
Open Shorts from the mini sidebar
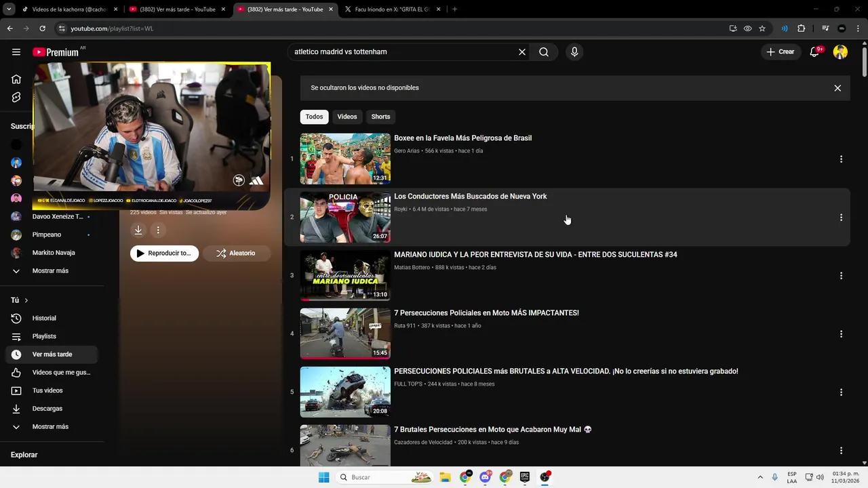click(16, 98)
